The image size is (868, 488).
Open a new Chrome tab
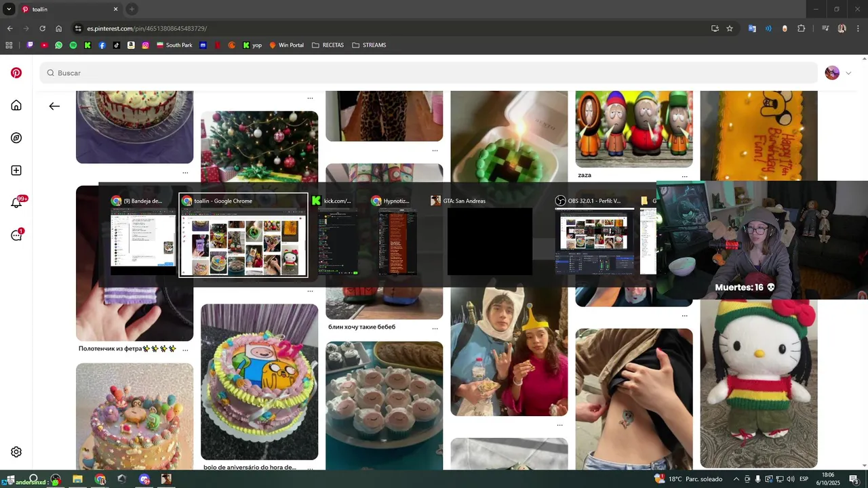(x=132, y=9)
